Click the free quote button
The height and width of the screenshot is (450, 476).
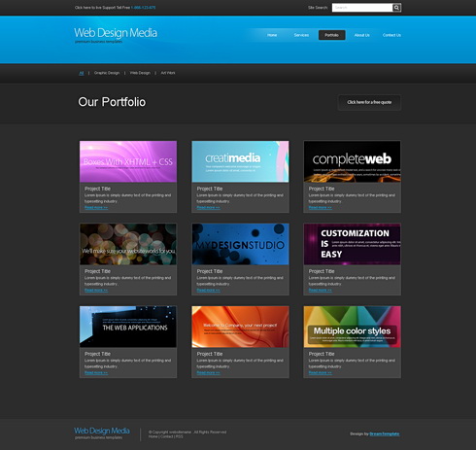pos(369,102)
